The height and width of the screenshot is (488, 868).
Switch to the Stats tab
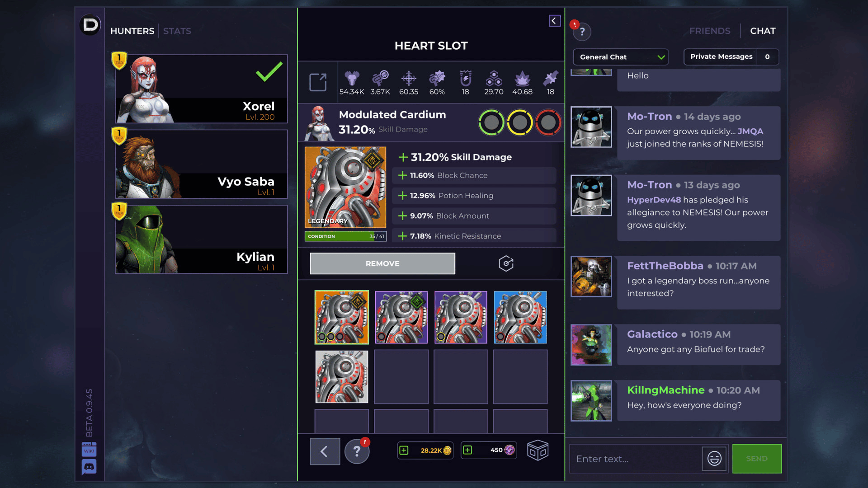[x=177, y=31]
